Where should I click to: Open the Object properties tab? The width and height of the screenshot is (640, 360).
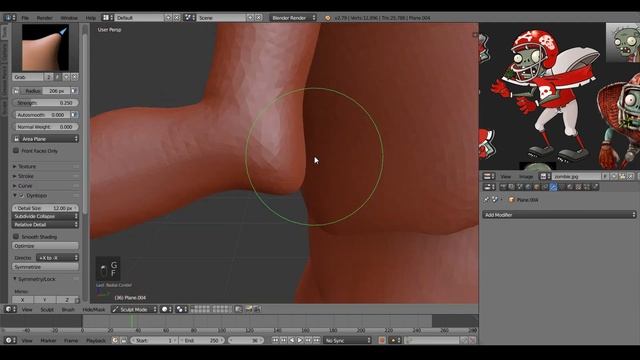[x=537, y=187]
